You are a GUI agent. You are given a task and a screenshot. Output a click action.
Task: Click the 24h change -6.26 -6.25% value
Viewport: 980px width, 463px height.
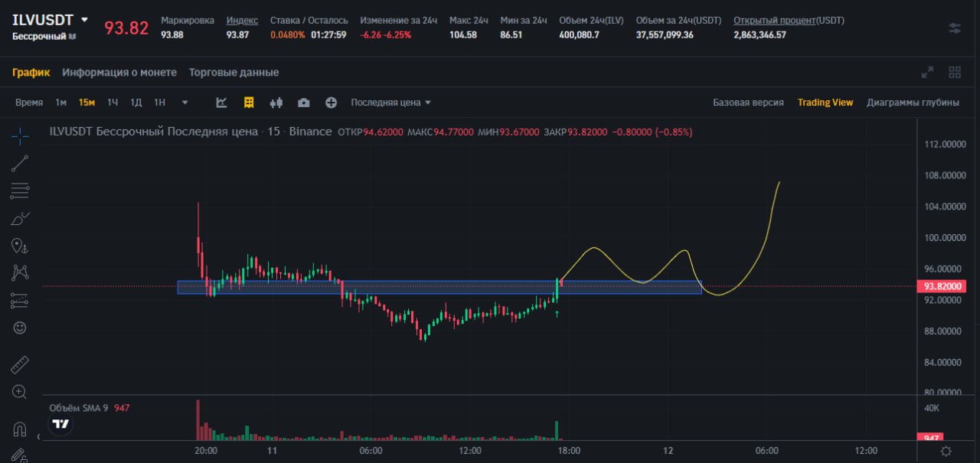point(385,34)
